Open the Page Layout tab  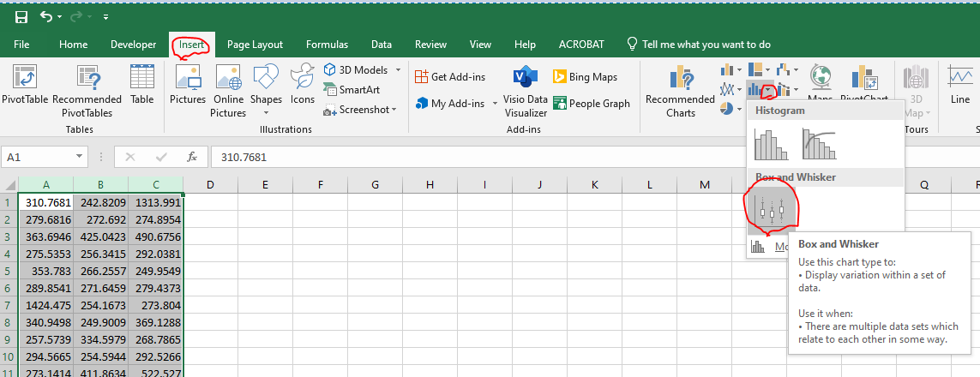coord(255,45)
